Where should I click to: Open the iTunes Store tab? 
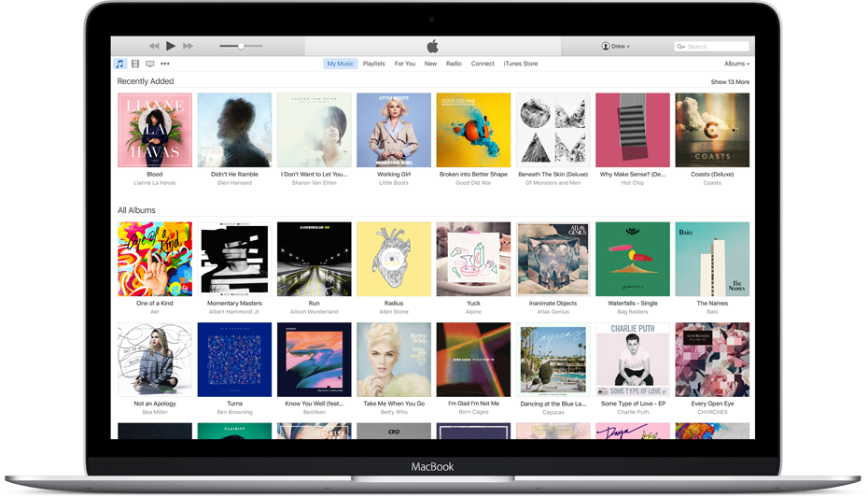click(x=521, y=64)
